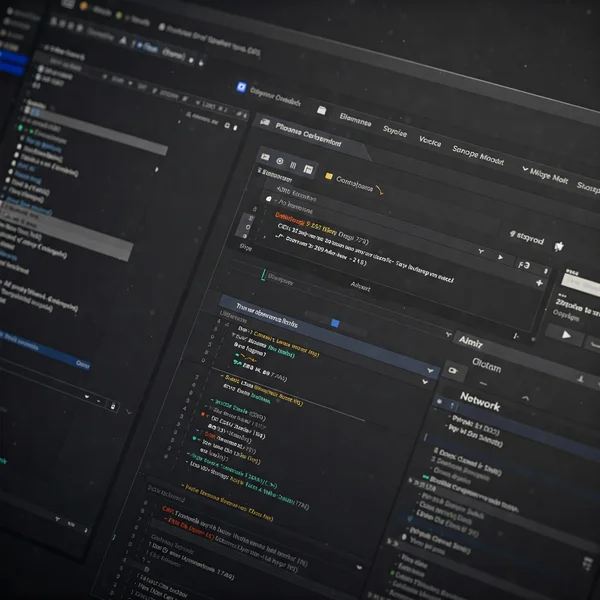Click the F9 button
The image size is (600, 600).
[x=524, y=265]
